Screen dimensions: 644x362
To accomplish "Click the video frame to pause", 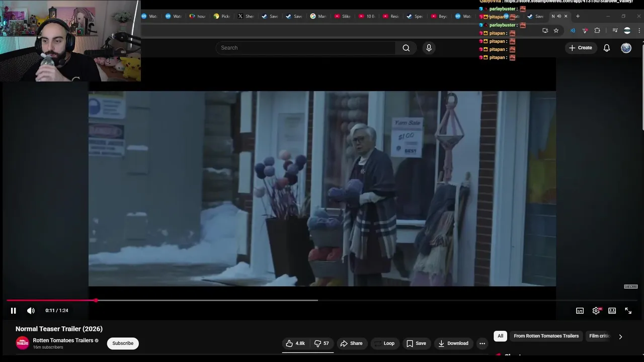I will (x=322, y=189).
